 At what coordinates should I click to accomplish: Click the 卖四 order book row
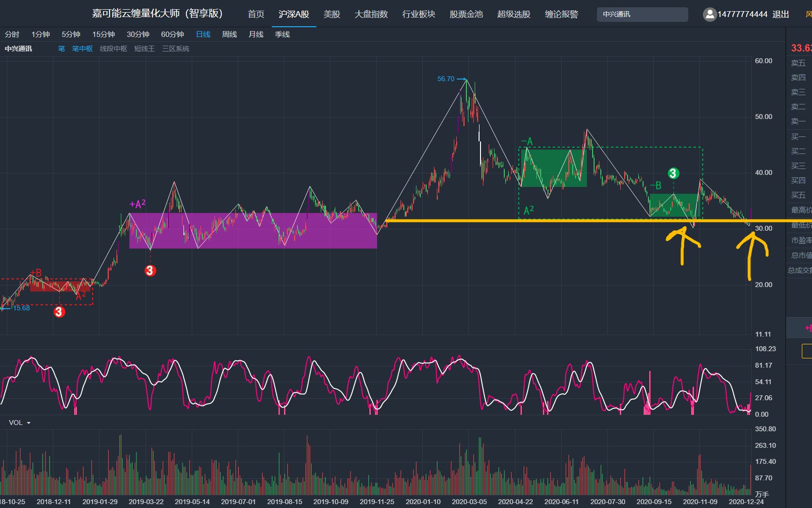pyautogui.click(x=799, y=78)
